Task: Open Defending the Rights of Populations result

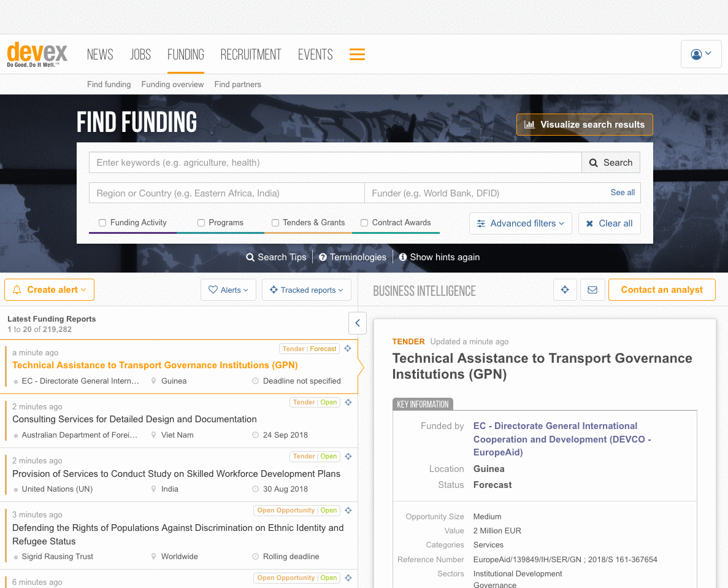Action: pos(178,535)
